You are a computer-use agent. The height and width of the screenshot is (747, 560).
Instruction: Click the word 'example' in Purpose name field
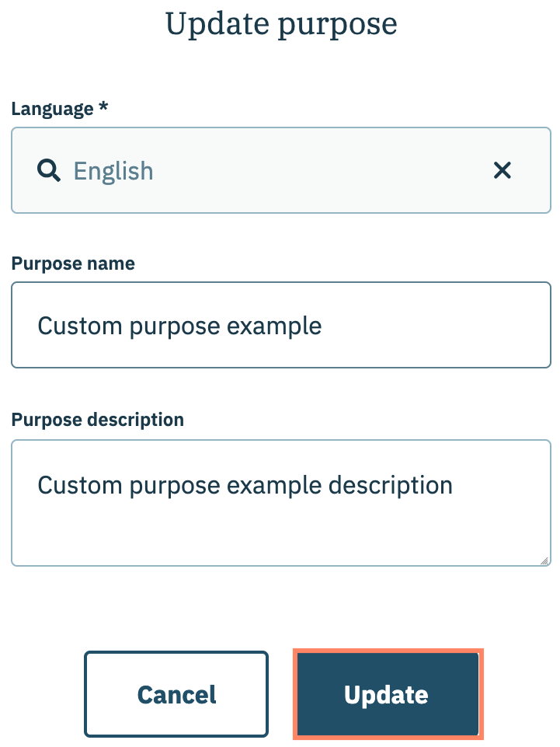[x=274, y=325]
